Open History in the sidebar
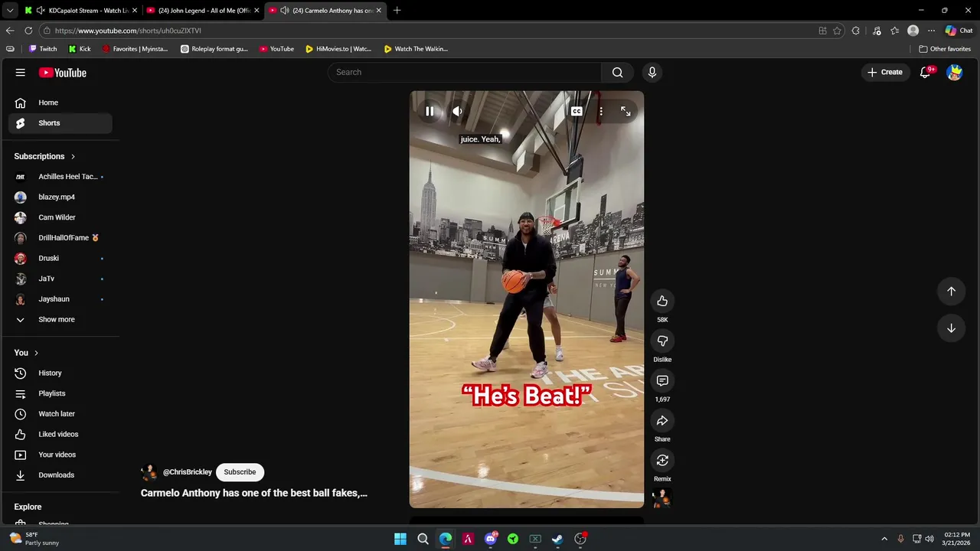This screenshot has width=980, height=551. click(60, 373)
